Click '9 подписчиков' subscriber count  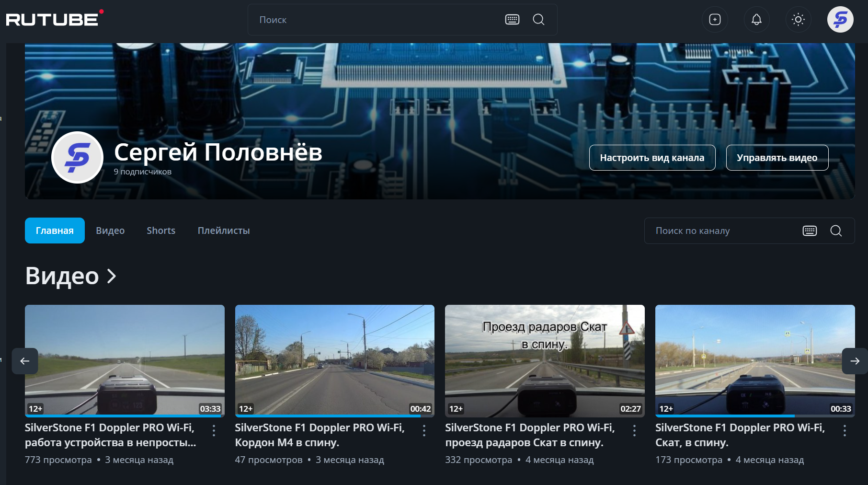[143, 172]
